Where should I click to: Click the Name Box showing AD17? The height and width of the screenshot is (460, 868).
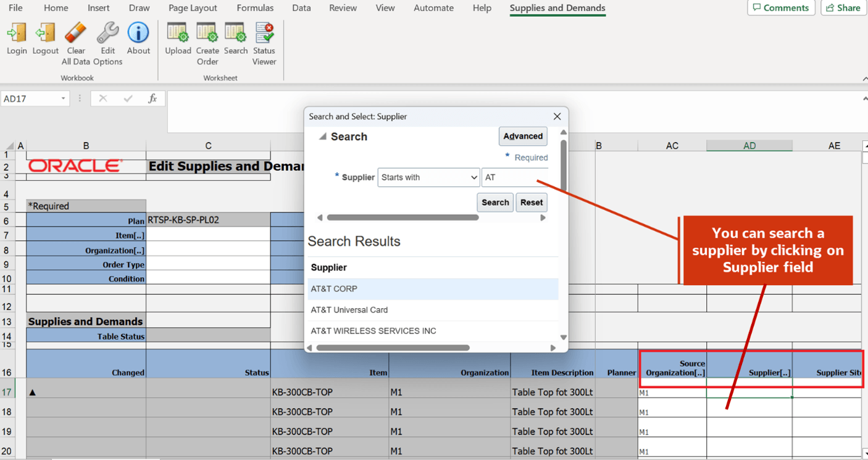point(30,99)
